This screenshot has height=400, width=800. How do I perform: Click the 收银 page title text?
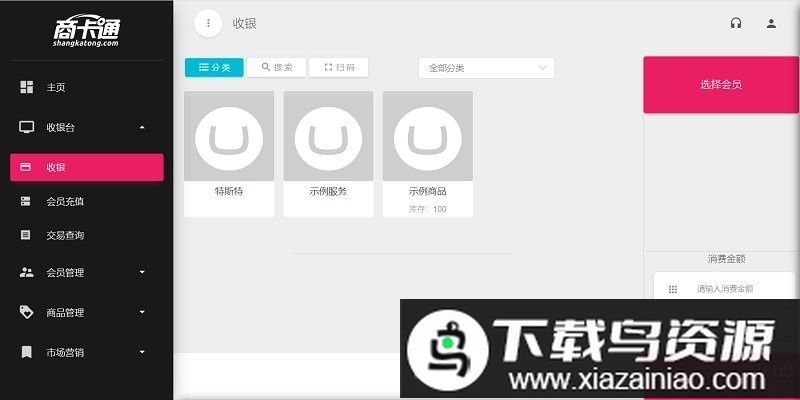pyautogui.click(x=244, y=23)
